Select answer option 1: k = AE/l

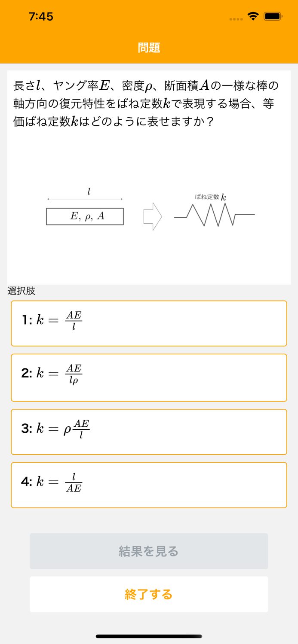(149, 323)
